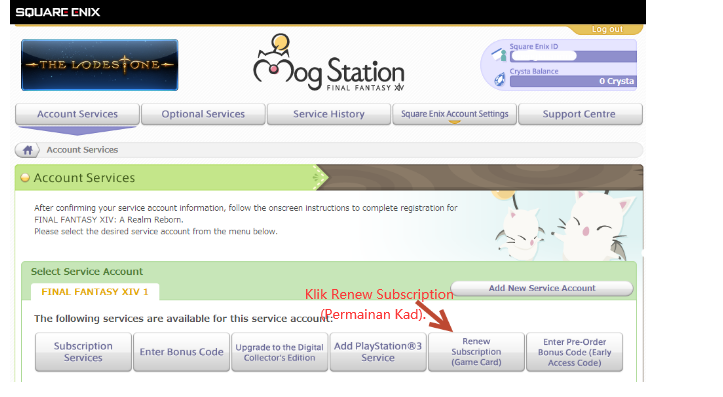Viewport: 723px width, 397px height.
Task: Open the Optional Services tab
Action: tap(203, 114)
